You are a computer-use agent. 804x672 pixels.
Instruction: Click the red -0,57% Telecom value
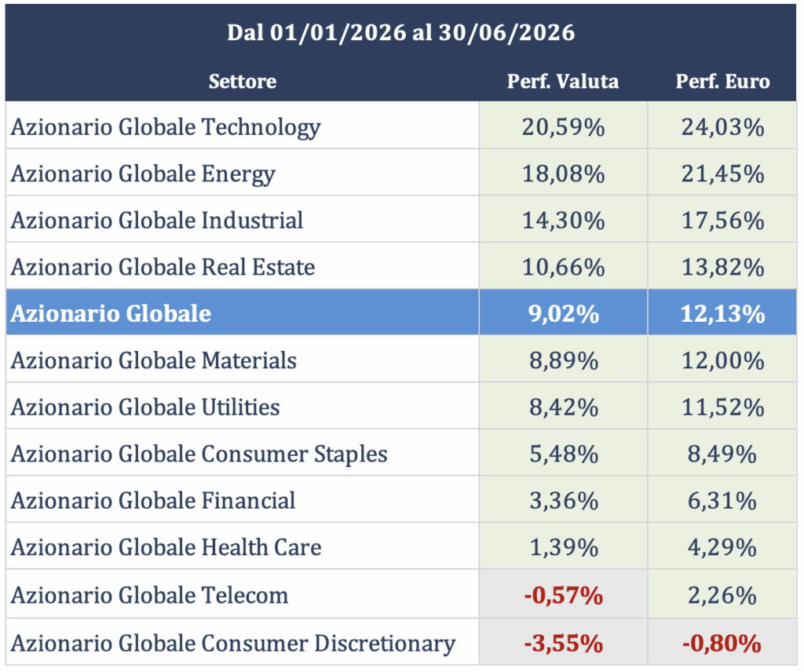564,595
